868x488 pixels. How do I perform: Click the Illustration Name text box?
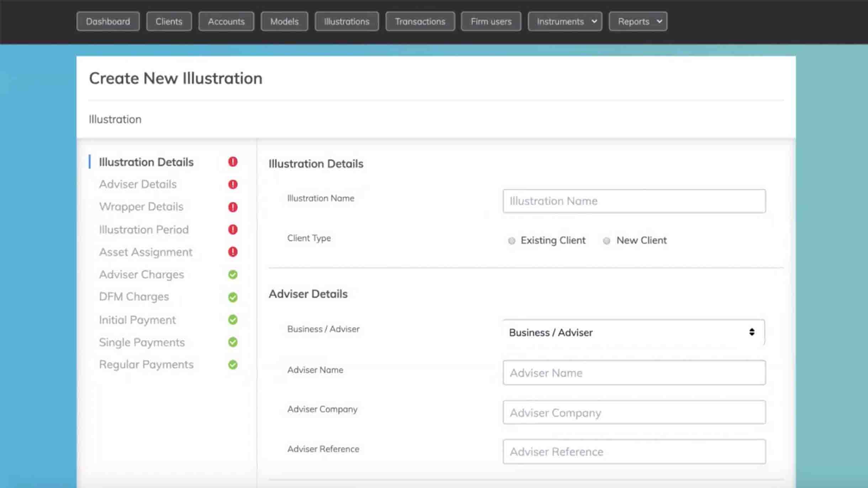click(634, 201)
